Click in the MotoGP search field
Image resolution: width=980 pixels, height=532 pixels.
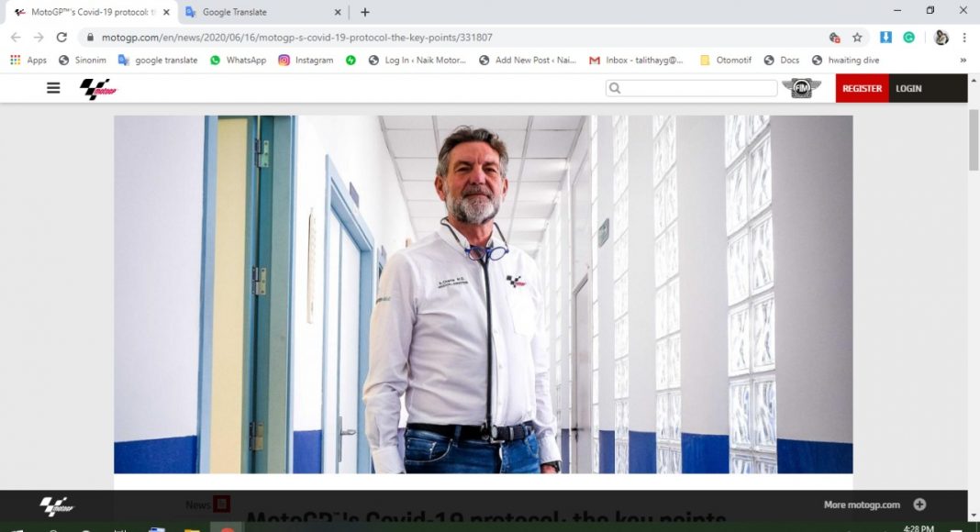697,88
